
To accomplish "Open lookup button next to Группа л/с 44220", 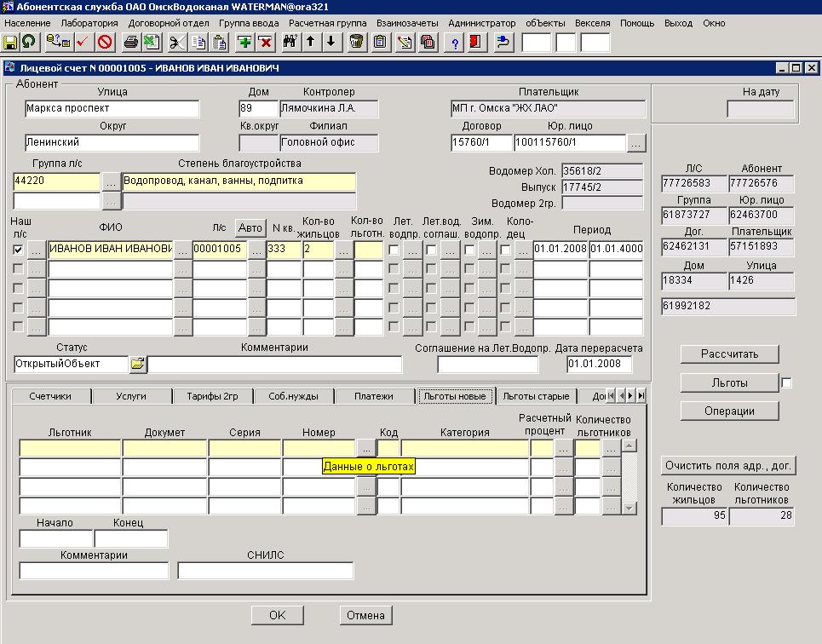I will 111,181.
